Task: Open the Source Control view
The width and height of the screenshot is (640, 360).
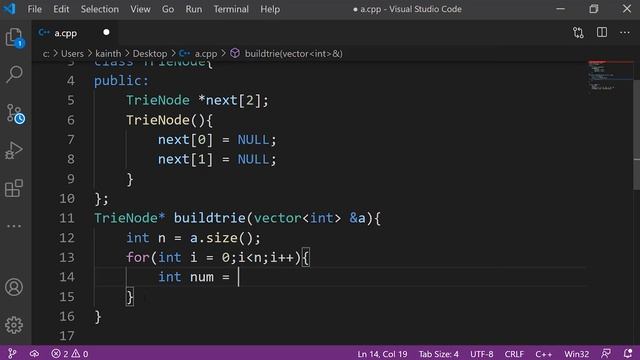Action: coord(15,113)
